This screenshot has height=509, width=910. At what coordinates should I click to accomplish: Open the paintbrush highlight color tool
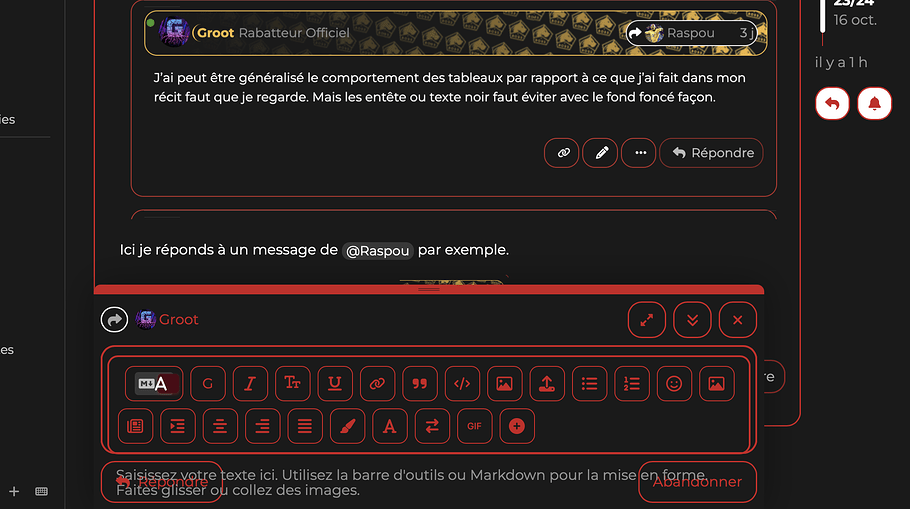click(347, 427)
